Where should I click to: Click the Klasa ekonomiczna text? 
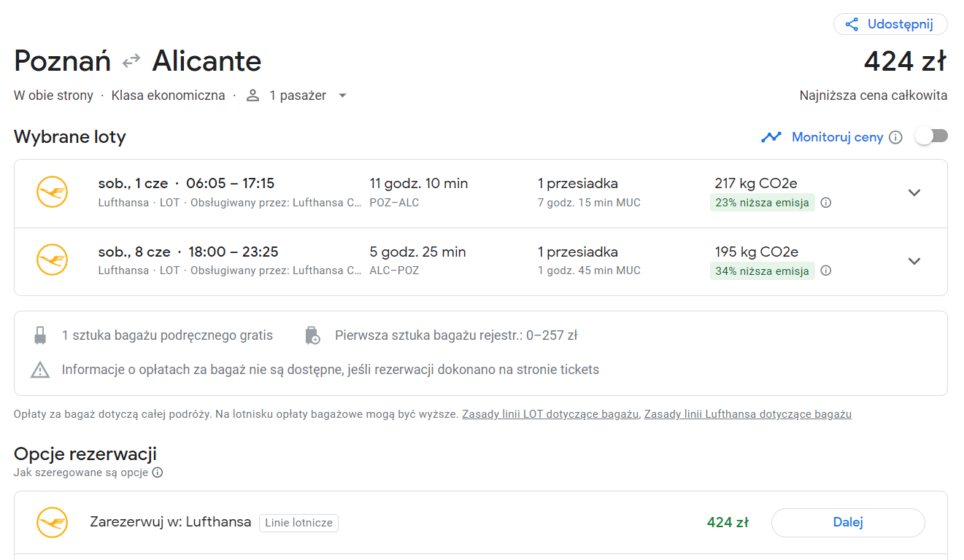(168, 96)
